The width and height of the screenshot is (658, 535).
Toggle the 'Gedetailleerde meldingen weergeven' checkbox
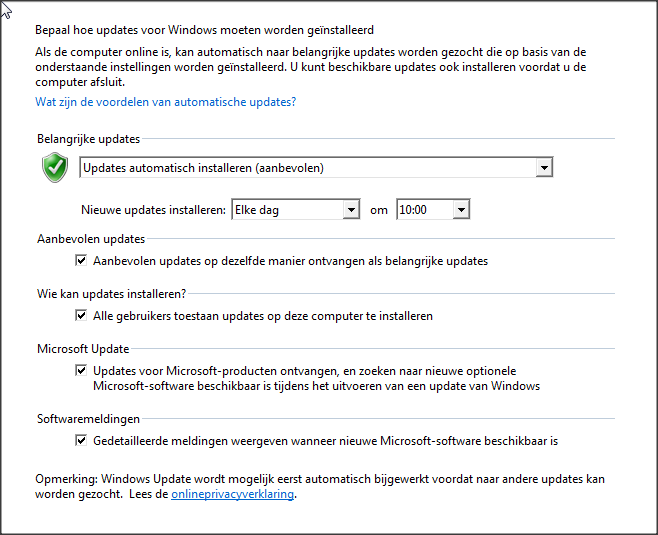(x=81, y=441)
